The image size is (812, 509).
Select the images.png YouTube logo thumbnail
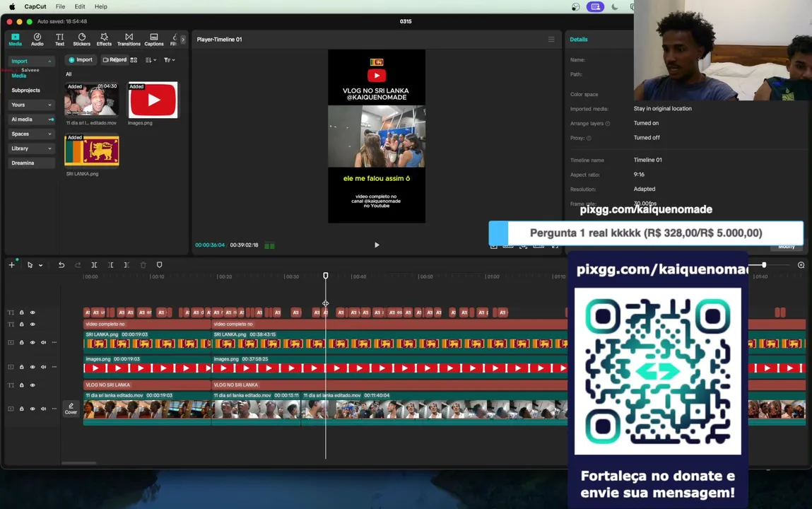pos(153,100)
